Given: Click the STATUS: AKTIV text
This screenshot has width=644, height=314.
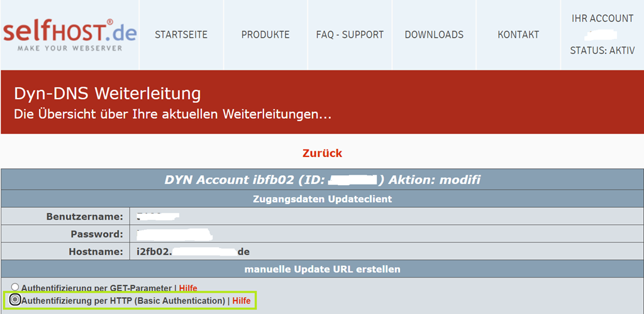Looking at the screenshot, I should click(602, 50).
